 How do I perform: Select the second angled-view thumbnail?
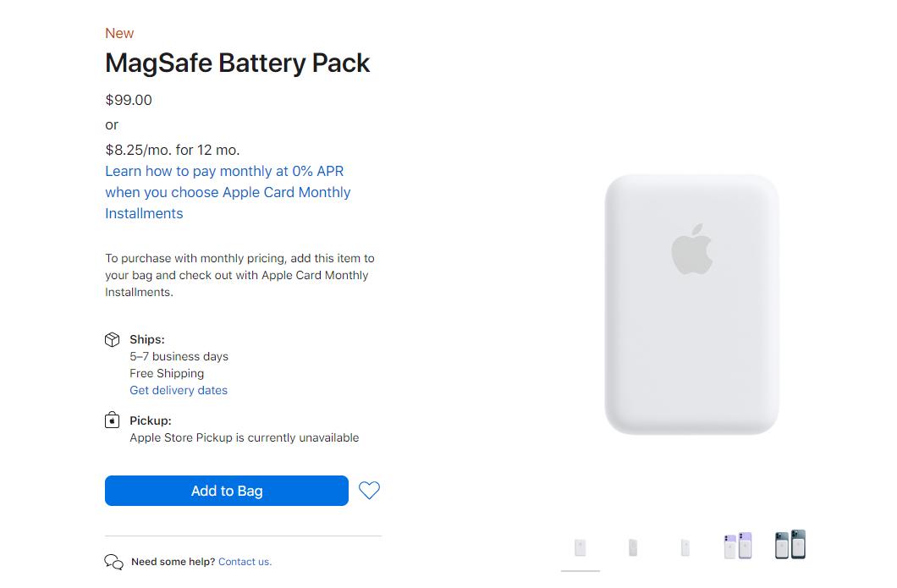633,547
